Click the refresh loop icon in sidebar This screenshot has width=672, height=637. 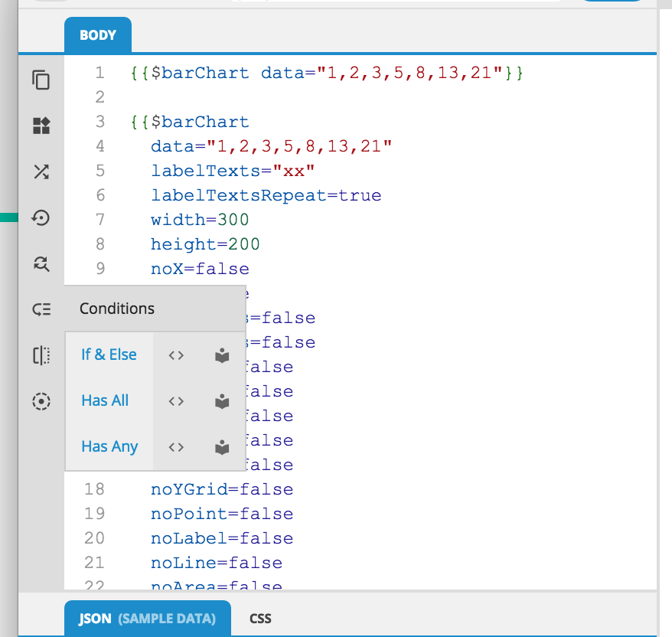pyautogui.click(x=41, y=263)
